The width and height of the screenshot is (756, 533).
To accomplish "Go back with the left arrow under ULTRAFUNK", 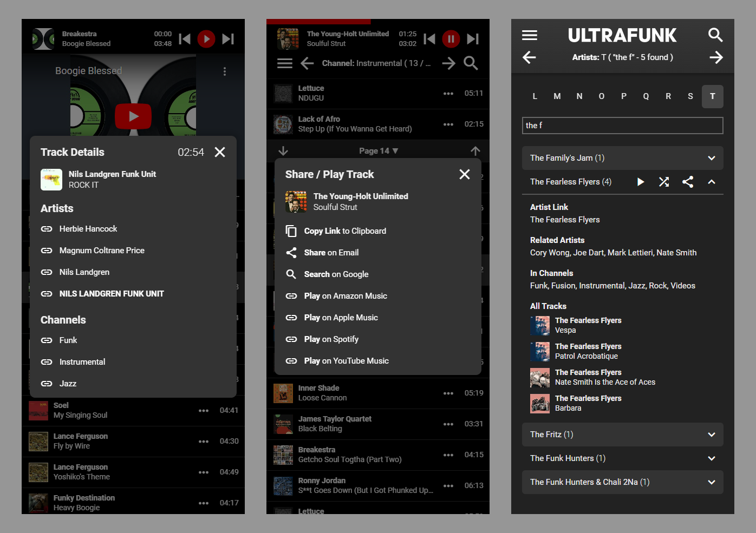I will 530,57.
